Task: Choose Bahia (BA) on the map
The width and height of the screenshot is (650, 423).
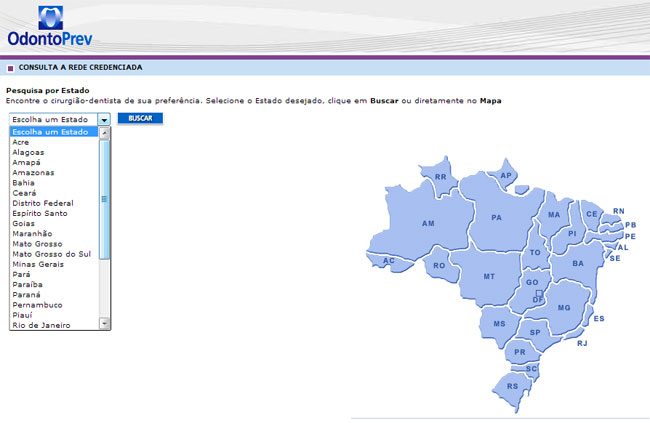Action: [578, 263]
